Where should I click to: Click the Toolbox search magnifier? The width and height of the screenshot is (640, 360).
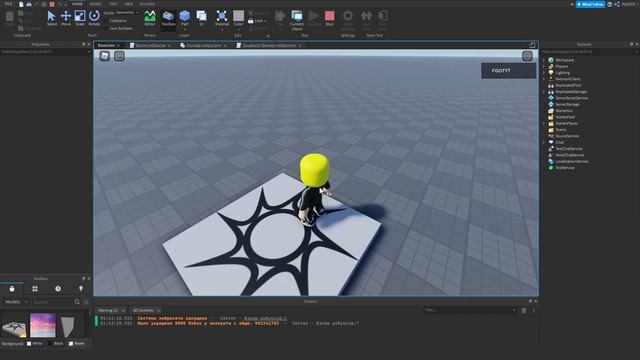pyautogui.click(x=77, y=302)
